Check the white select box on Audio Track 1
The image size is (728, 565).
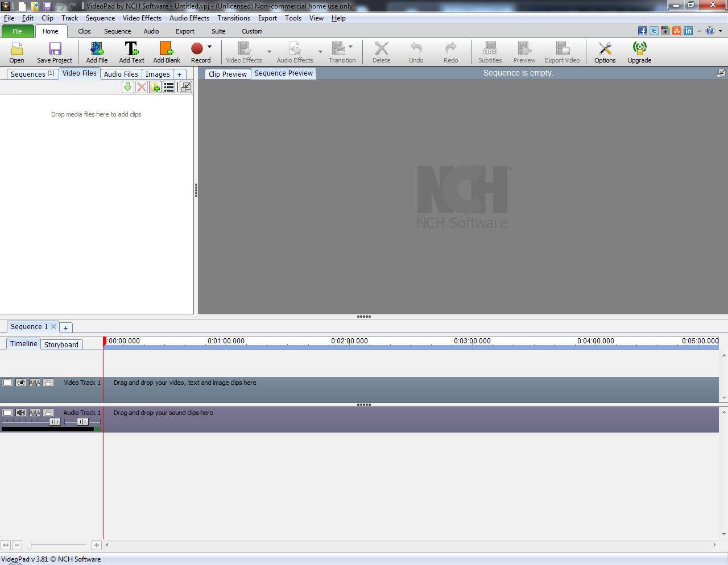[x=7, y=413]
